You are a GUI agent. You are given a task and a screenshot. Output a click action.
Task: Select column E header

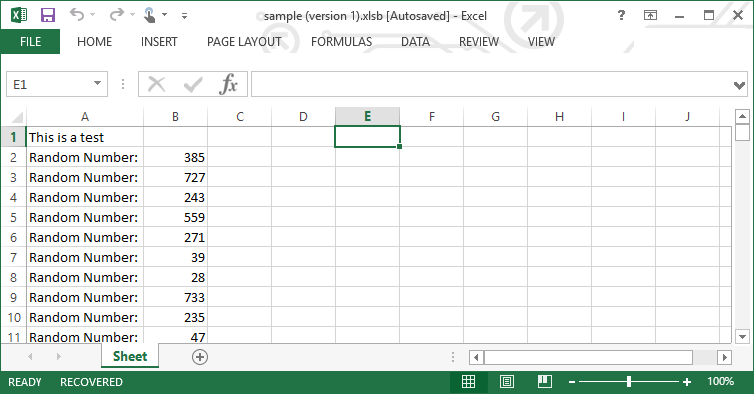point(367,117)
